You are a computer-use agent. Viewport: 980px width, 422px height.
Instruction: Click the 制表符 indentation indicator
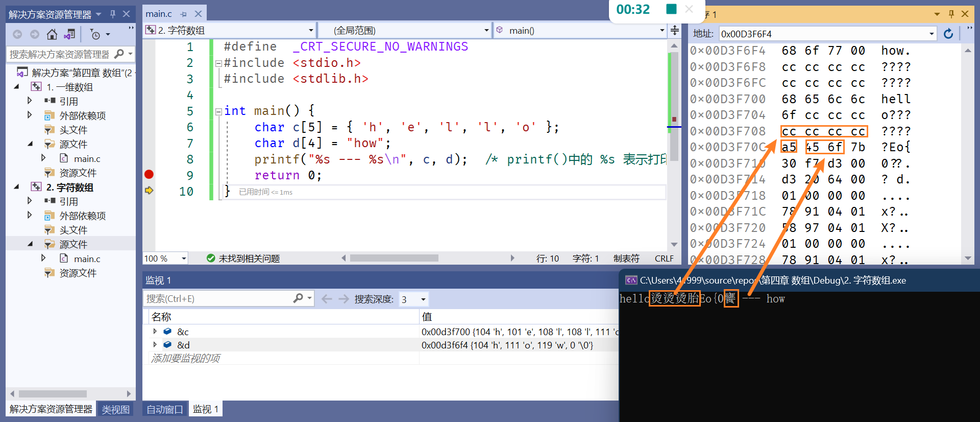(626, 259)
